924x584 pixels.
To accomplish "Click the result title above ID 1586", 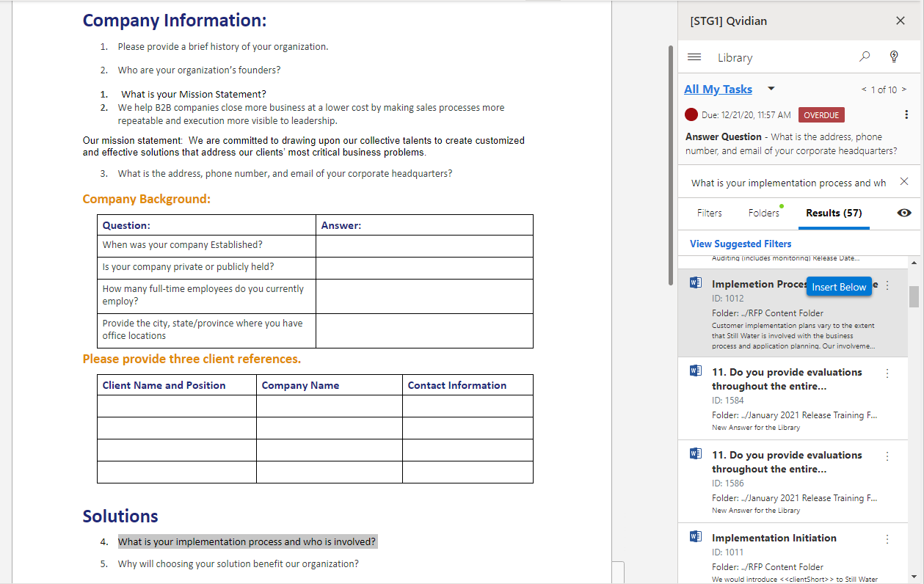I will [787, 461].
